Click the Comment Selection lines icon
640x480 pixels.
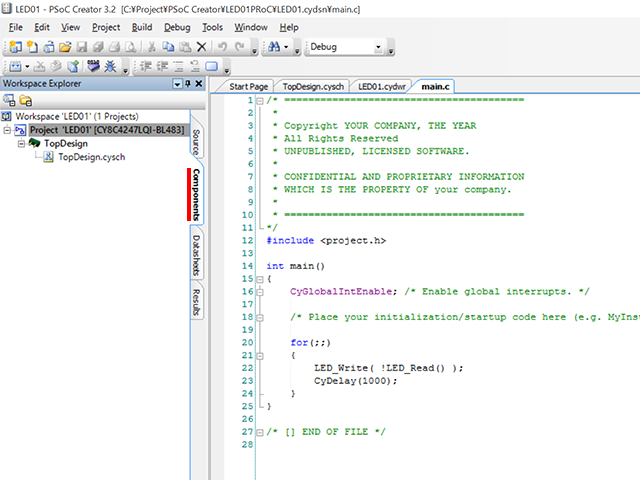[x=178, y=66]
